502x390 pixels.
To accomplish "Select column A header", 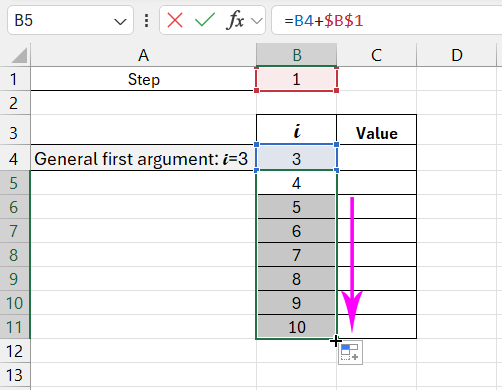I will point(143,55).
